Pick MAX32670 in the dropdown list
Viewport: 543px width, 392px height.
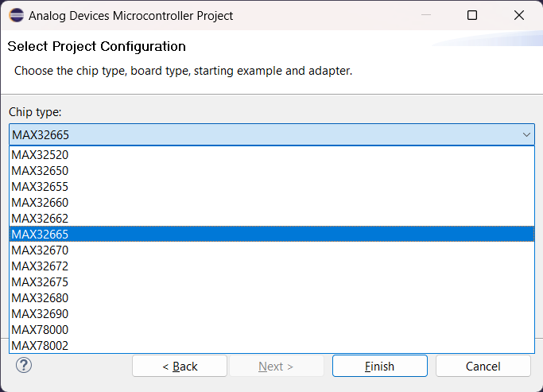coord(272,250)
